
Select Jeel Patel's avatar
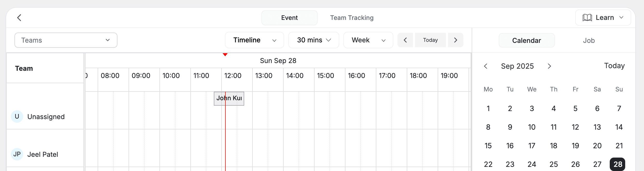tap(17, 154)
